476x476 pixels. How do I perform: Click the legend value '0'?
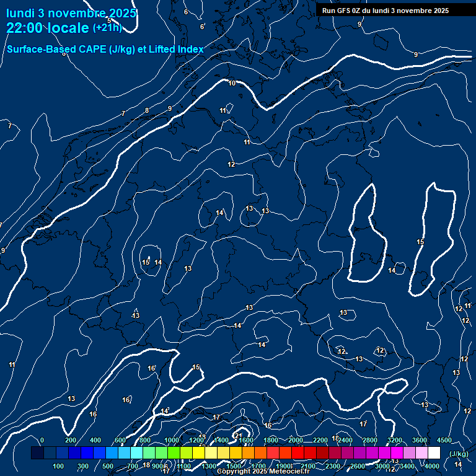42,440
